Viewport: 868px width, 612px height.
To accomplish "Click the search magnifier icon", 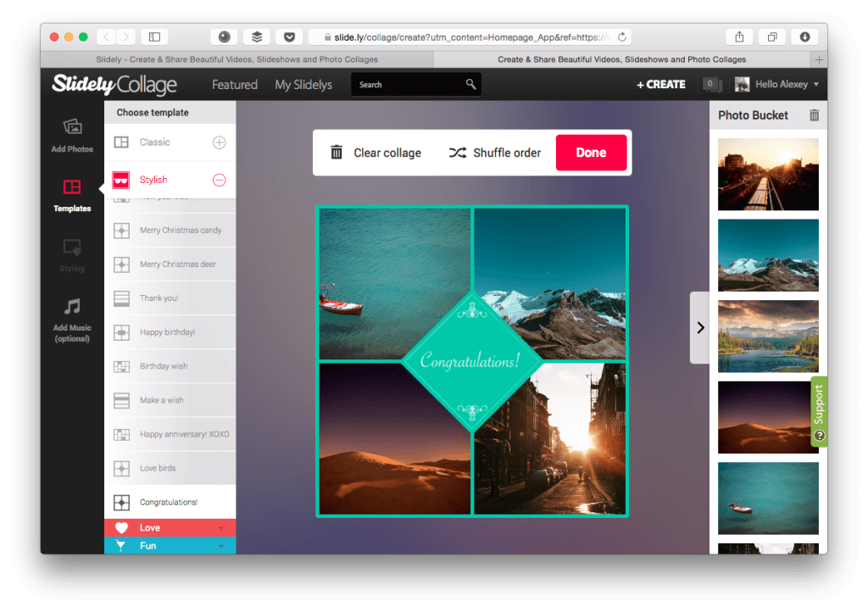I will 470,85.
